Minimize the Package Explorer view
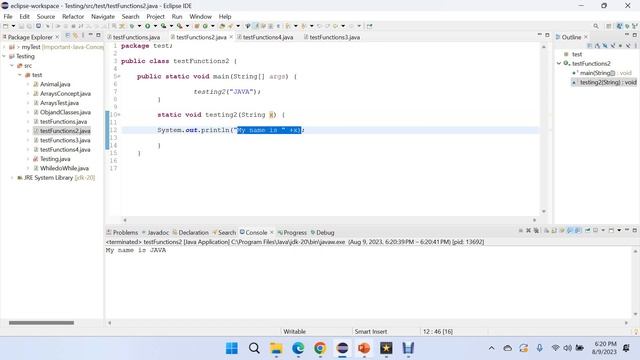The width and height of the screenshot is (640, 360). tap(91, 35)
